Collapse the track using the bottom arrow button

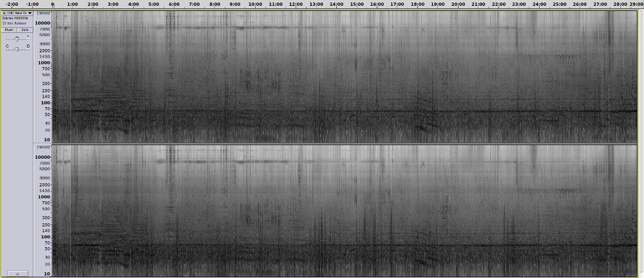[x=17, y=273]
